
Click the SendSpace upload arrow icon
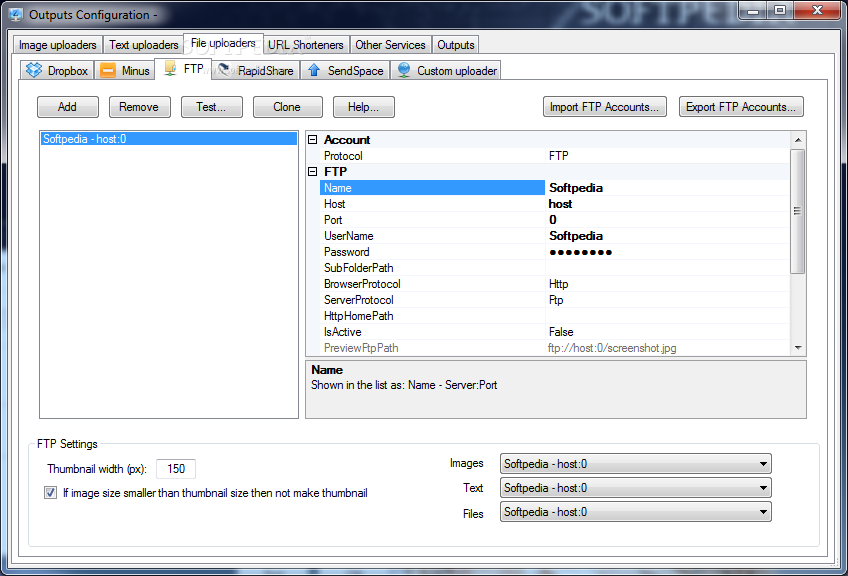314,70
